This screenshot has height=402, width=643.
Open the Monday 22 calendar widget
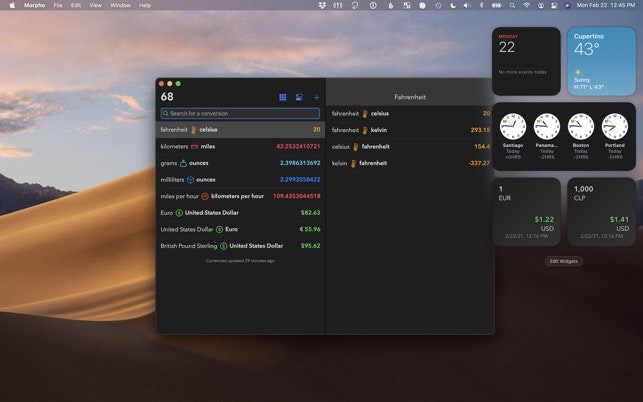click(526, 61)
